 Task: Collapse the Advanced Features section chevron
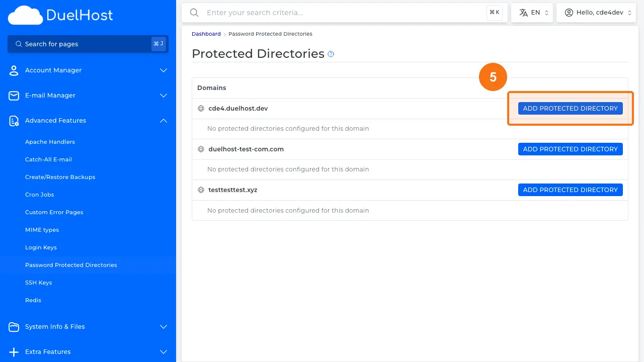tap(163, 121)
